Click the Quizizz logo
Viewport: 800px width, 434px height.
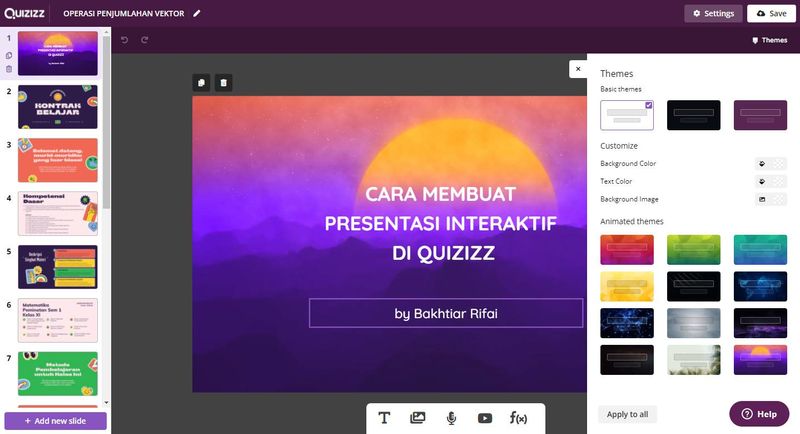[x=24, y=13]
